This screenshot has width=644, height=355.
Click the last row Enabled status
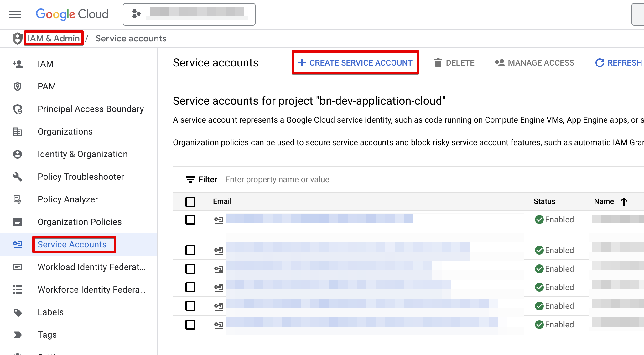coord(554,325)
